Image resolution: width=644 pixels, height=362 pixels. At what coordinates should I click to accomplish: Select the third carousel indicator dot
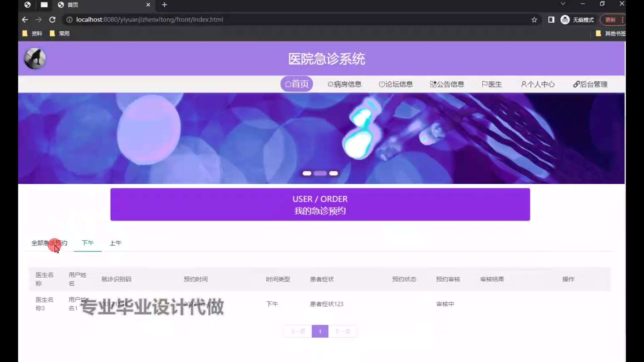pos(333,173)
